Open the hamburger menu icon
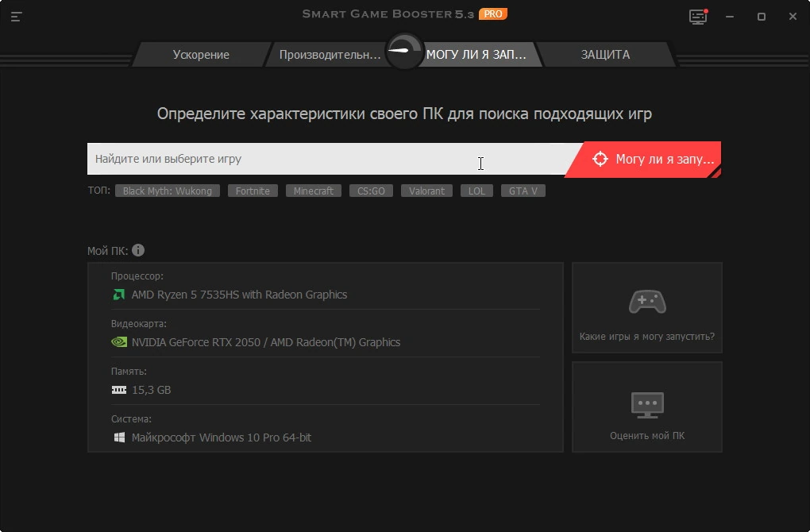The image size is (810, 532). (16, 17)
